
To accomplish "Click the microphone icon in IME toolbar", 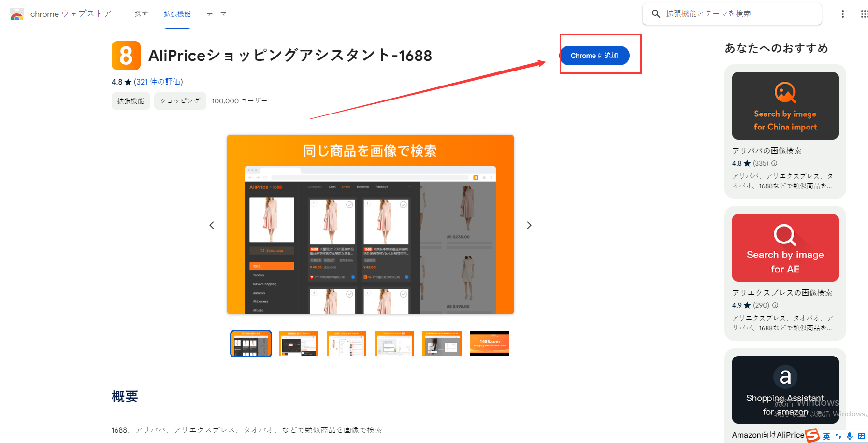I will 850,436.
